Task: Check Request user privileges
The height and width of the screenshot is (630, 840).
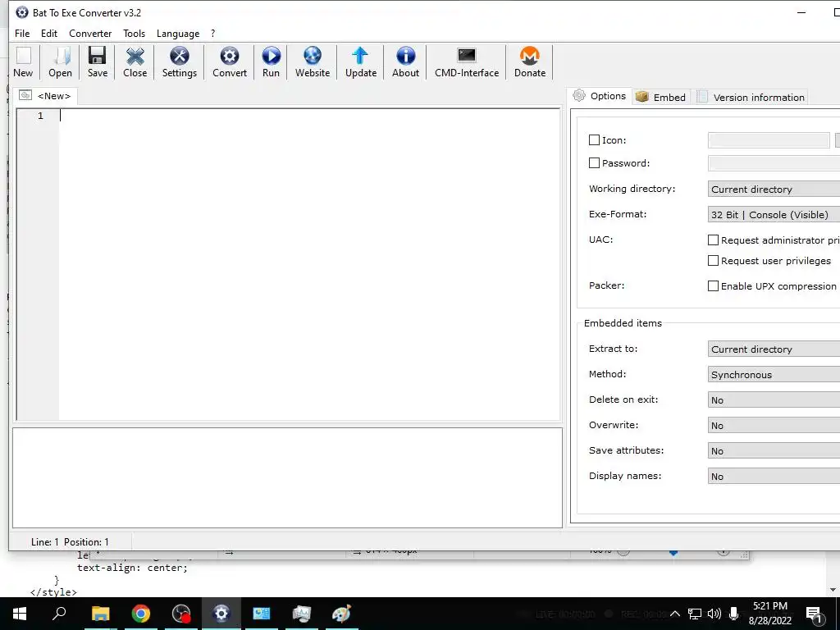Action: click(713, 260)
